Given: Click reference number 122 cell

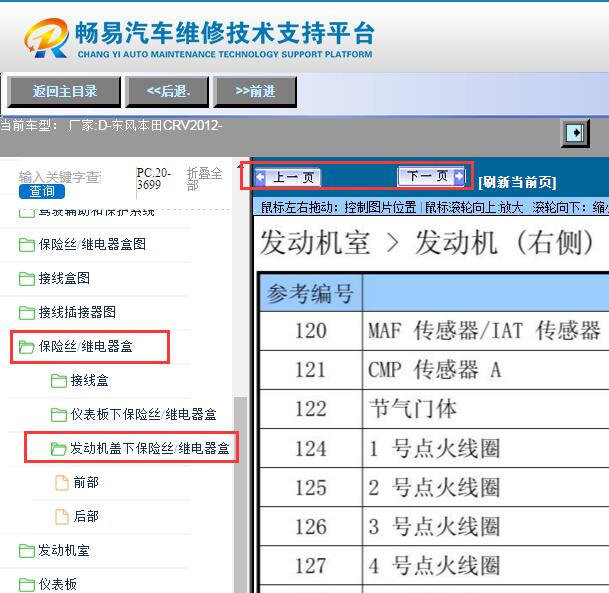Looking at the screenshot, I should pyautogui.click(x=311, y=409).
